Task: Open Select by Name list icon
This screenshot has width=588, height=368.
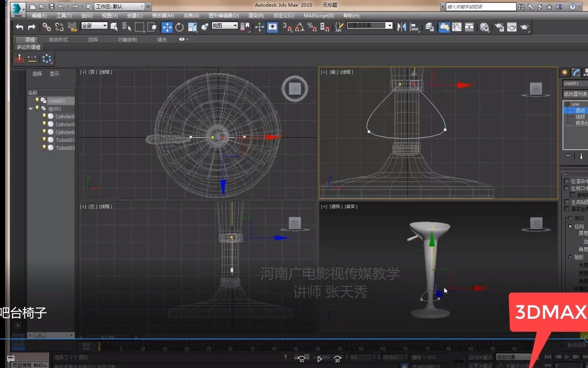Action: pyautogui.click(x=127, y=27)
